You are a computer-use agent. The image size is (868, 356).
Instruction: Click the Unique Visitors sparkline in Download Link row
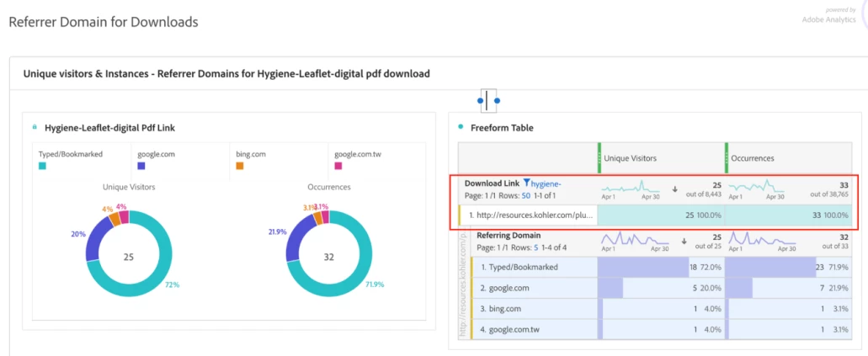pyautogui.click(x=630, y=187)
